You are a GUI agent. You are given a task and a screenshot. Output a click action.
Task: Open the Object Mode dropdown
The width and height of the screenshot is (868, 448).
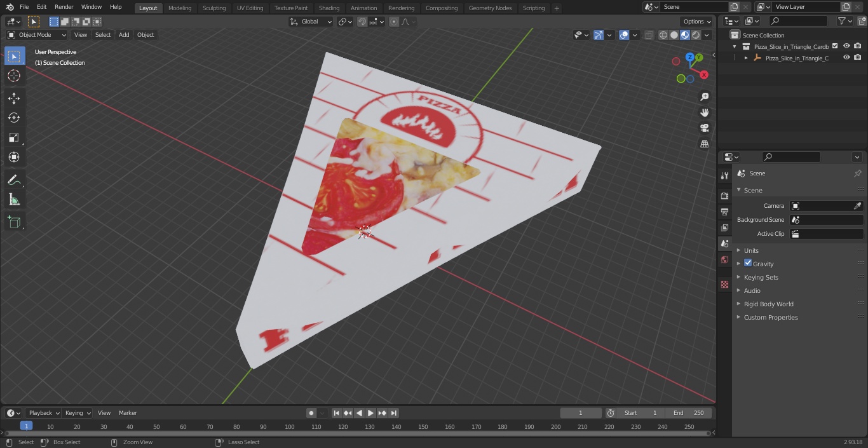click(x=37, y=35)
